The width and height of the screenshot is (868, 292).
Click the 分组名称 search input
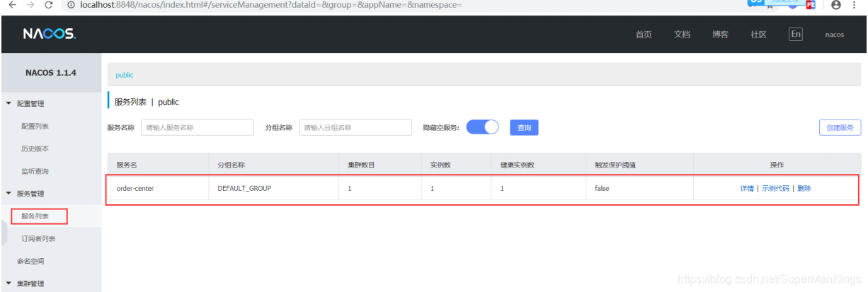tap(355, 127)
